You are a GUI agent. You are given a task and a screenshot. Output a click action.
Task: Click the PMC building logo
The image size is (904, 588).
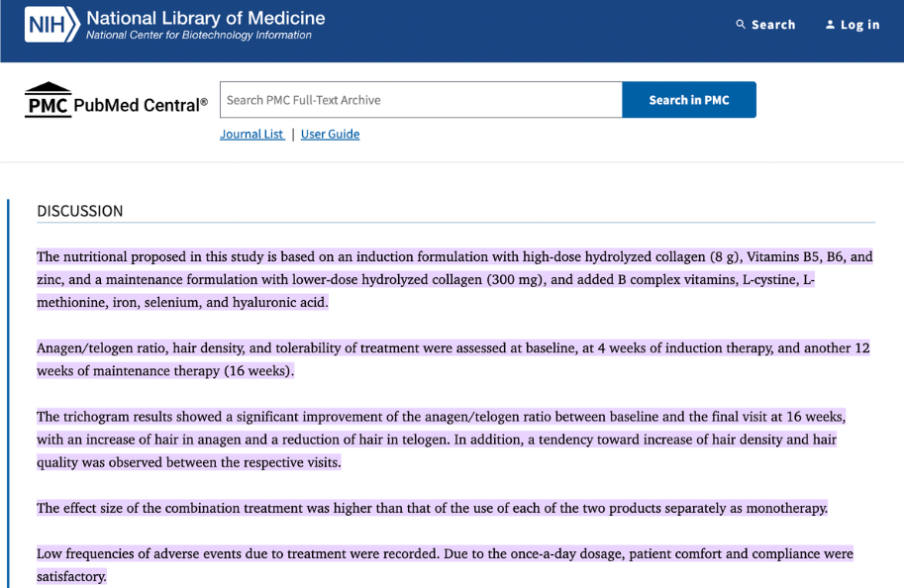click(48, 100)
